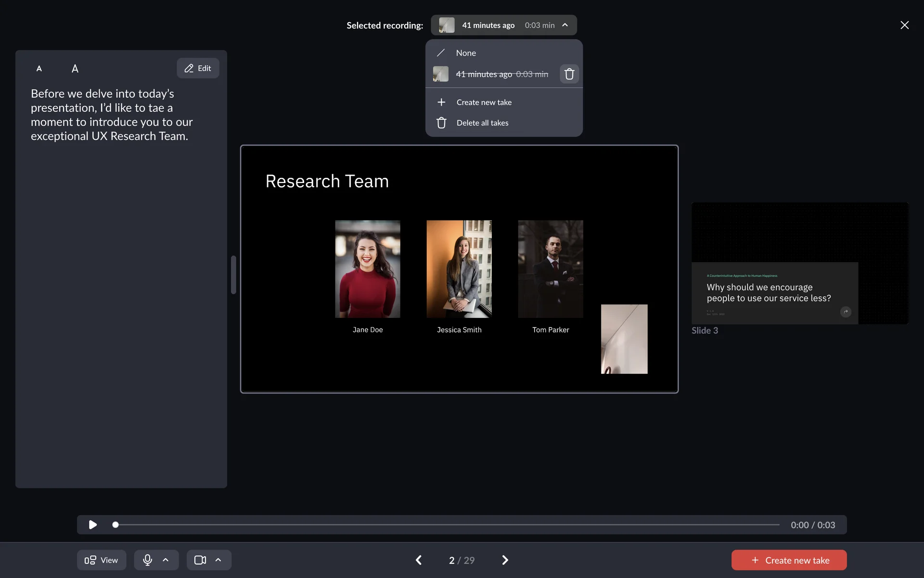Close the recording studio view
Screen dimensions: 924x578
tap(904, 25)
